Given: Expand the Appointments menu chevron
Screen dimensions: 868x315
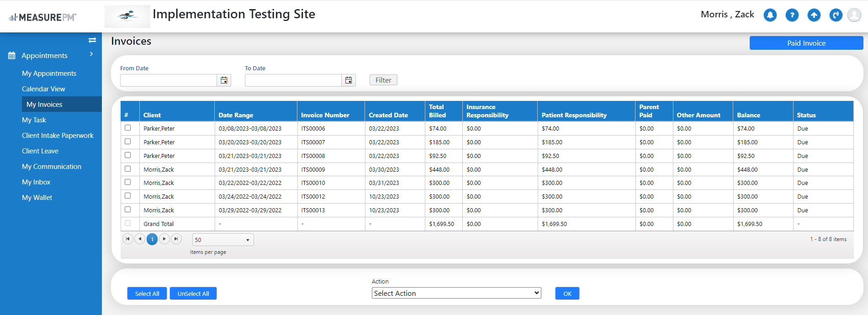Looking at the screenshot, I should coord(92,54).
